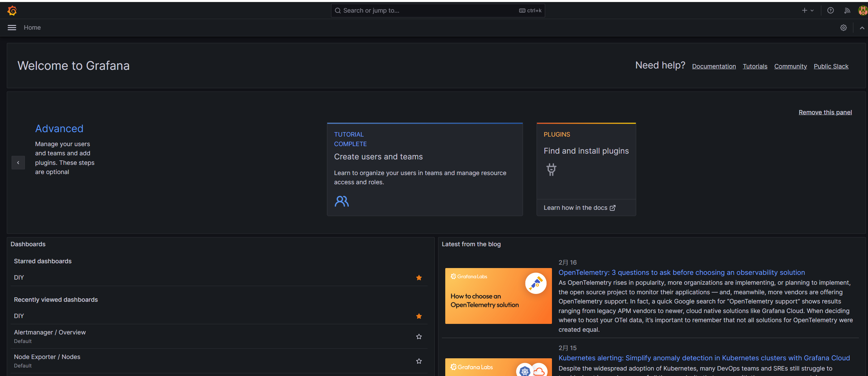Screen dimensions: 868x376
Task: Expand the plus New dropdown
Action: (x=807, y=11)
